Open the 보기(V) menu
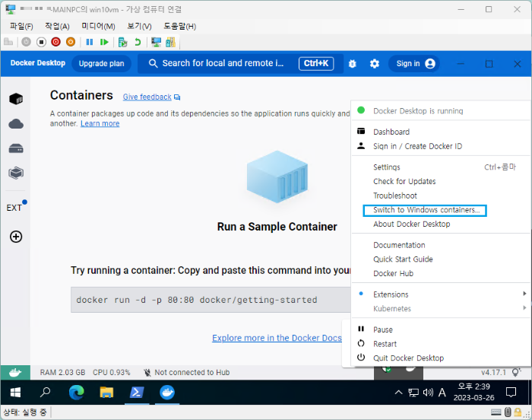 139,26
